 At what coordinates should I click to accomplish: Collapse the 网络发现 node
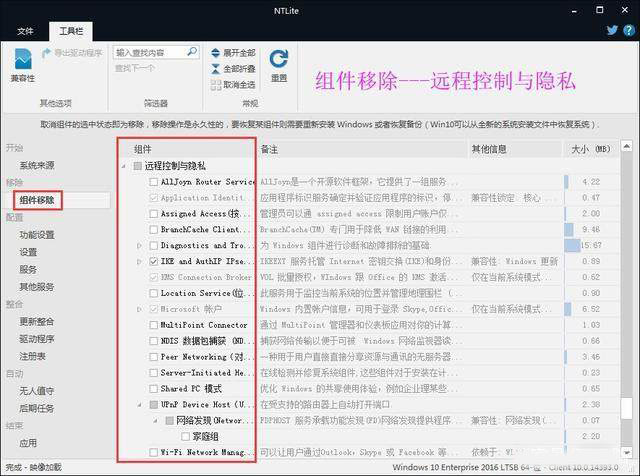(155, 420)
